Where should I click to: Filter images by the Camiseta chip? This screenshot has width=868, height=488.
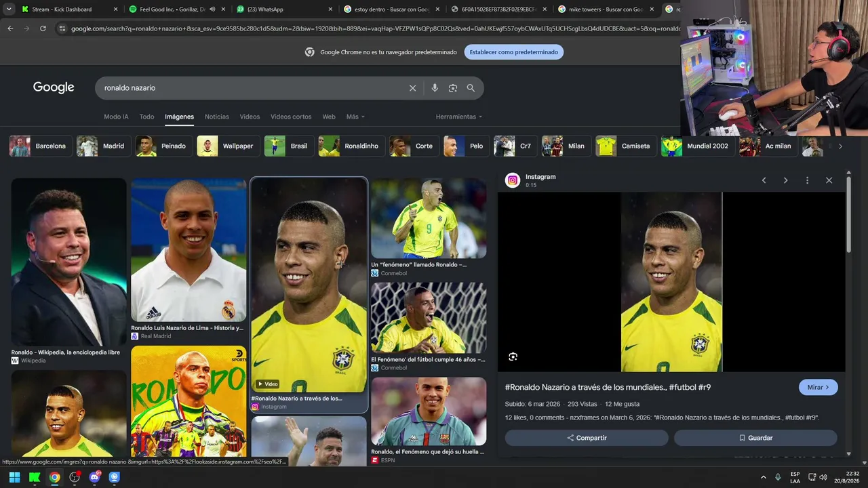coord(625,146)
